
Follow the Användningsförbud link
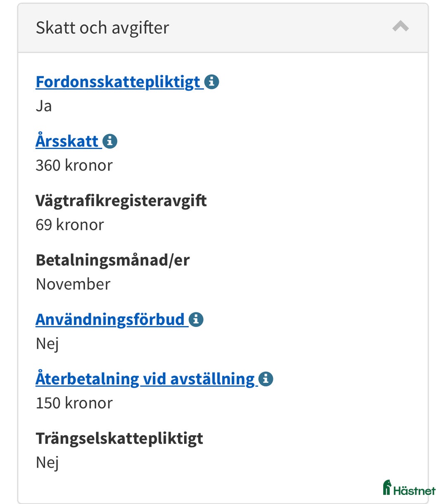(x=110, y=319)
